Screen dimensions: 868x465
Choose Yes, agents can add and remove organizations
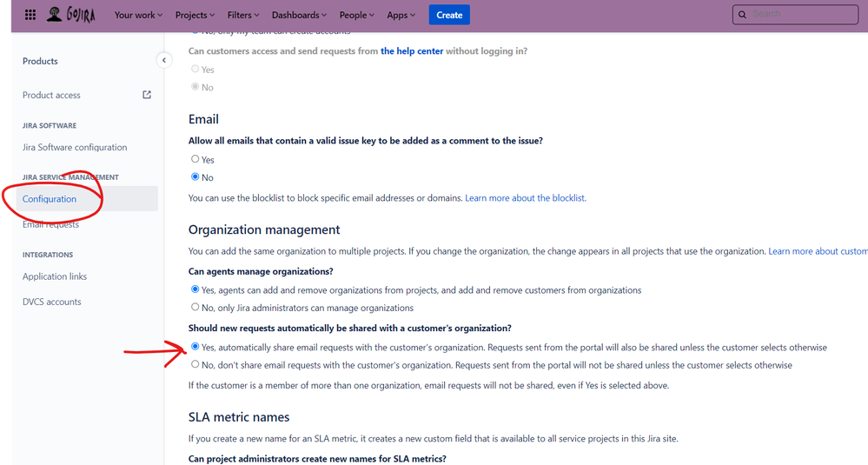click(195, 289)
